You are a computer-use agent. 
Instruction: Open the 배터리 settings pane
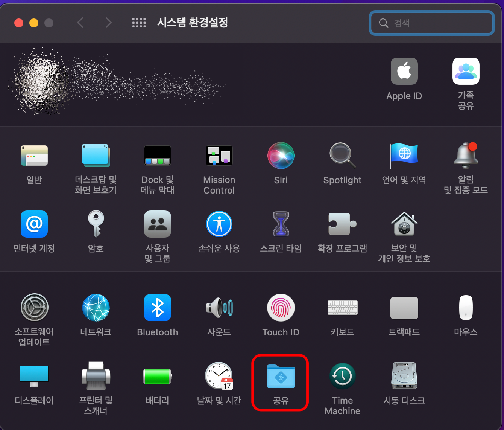pyautogui.click(x=158, y=376)
